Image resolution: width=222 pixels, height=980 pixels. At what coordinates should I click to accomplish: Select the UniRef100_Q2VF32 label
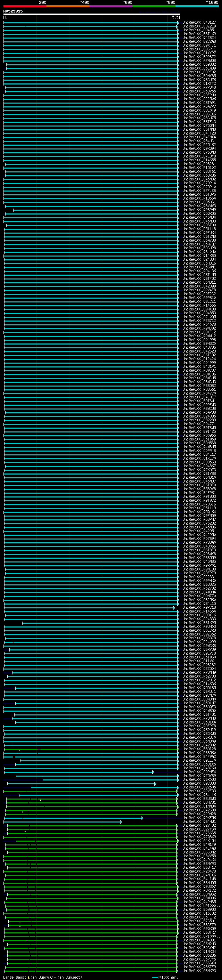199,826
